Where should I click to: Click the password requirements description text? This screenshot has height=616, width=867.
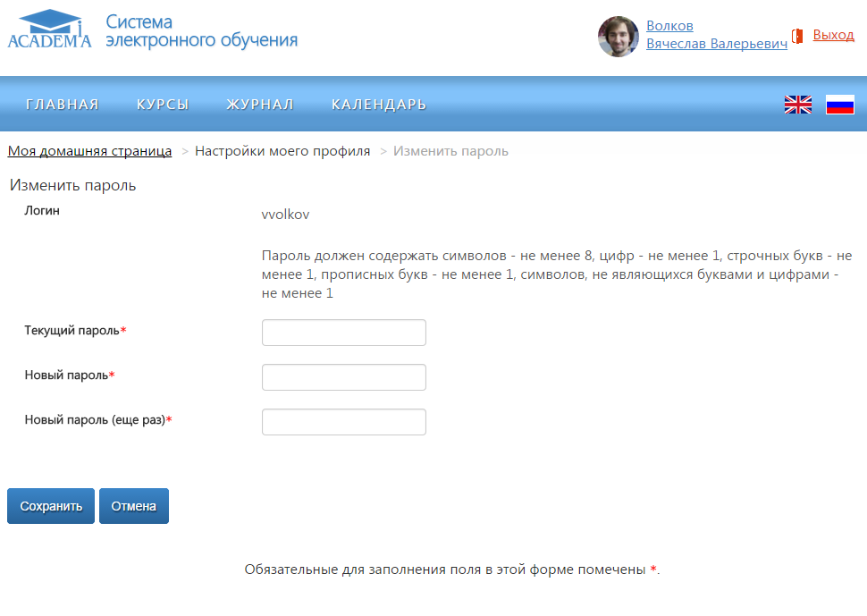tap(557, 274)
